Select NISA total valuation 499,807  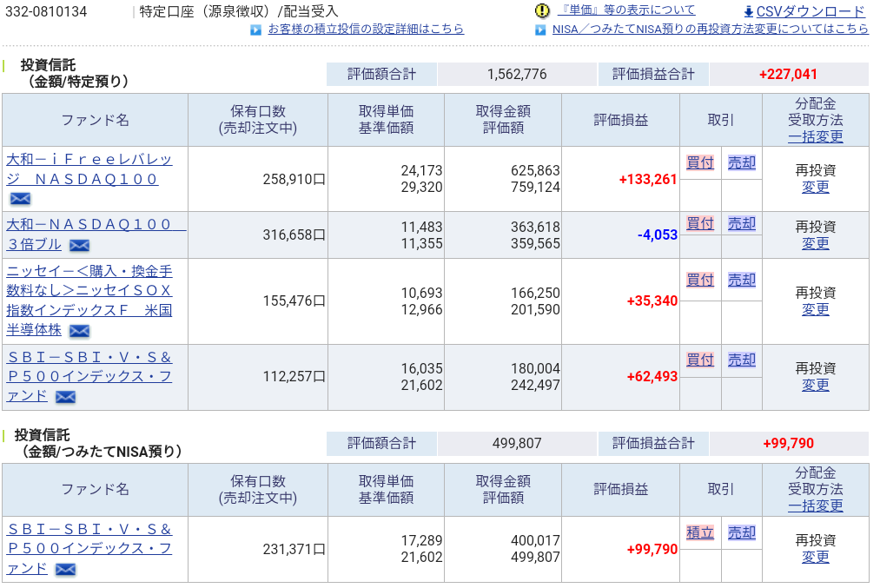point(516,443)
